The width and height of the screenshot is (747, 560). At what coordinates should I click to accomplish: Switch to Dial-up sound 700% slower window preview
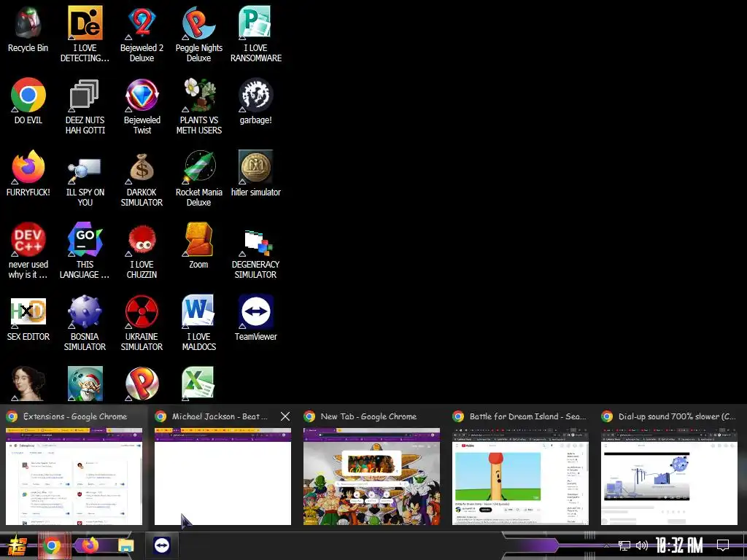[x=669, y=476]
